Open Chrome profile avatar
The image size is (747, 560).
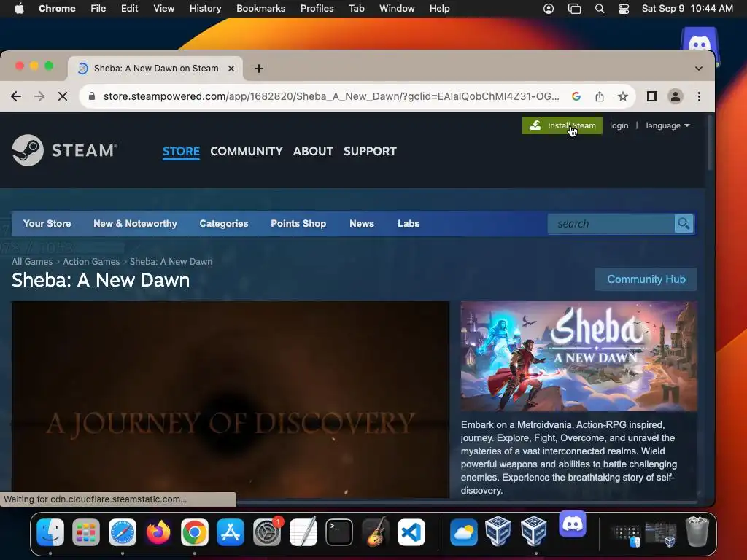click(675, 96)
